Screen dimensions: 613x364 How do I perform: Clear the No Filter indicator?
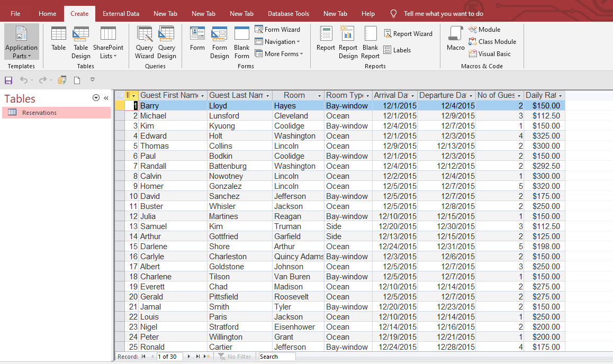[x=235, y=357]
